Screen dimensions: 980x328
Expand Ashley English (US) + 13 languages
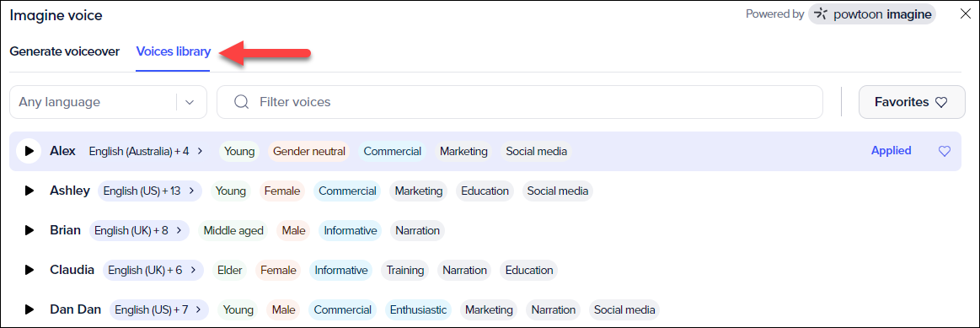[150, 191]
